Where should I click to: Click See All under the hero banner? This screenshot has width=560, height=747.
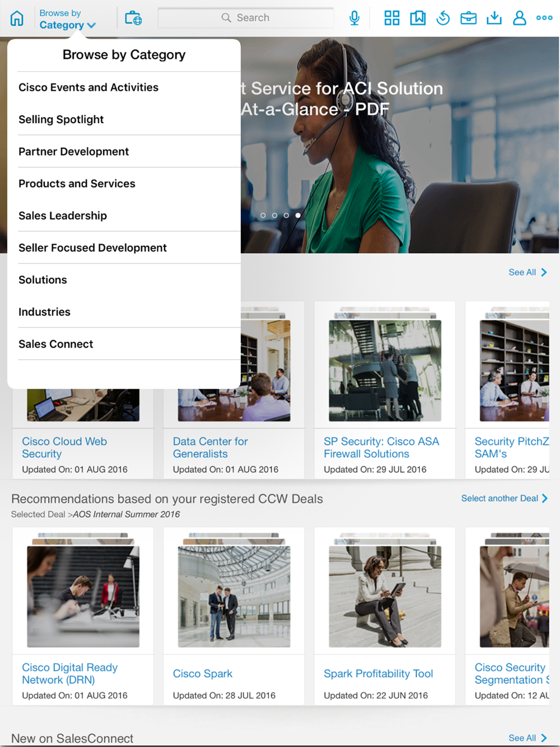click(x=528, y=272)
